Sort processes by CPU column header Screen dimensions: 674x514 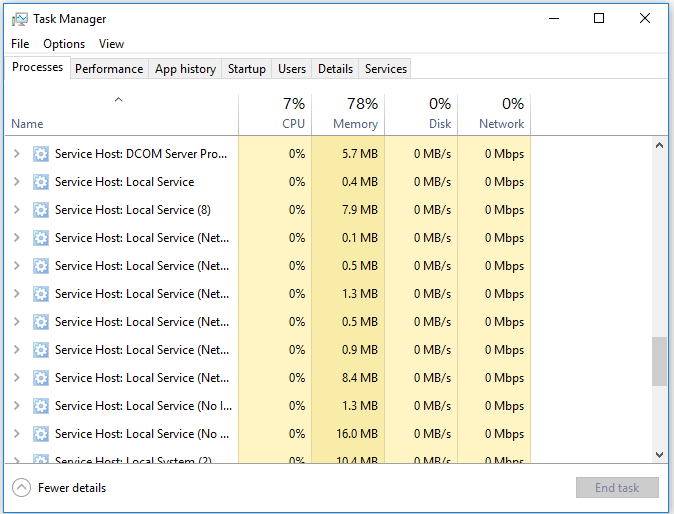[275, 114]
